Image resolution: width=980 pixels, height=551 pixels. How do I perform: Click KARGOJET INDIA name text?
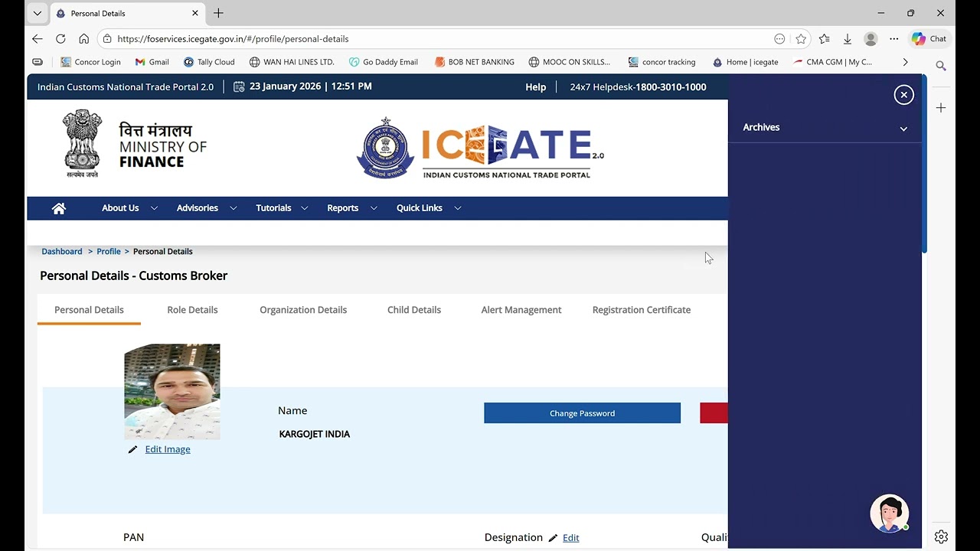pyautogui.click(x=315, y=435)
